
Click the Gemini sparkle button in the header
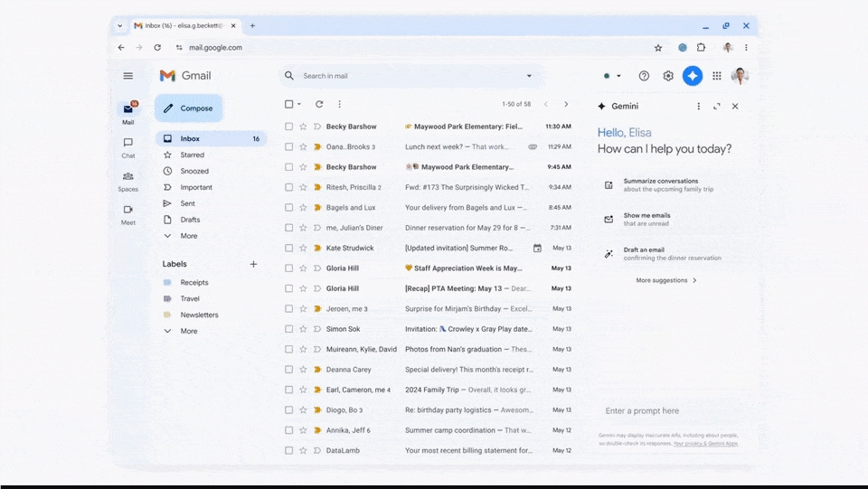692,76
